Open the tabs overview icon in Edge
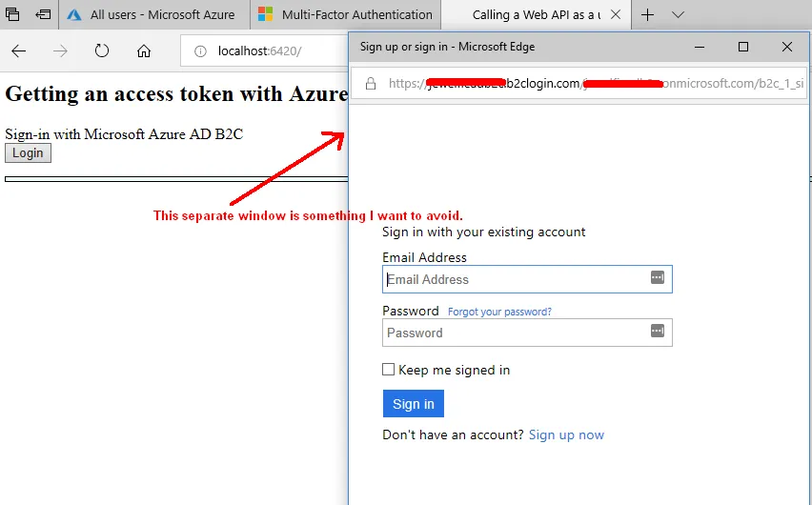 click(x=11, y=14)
